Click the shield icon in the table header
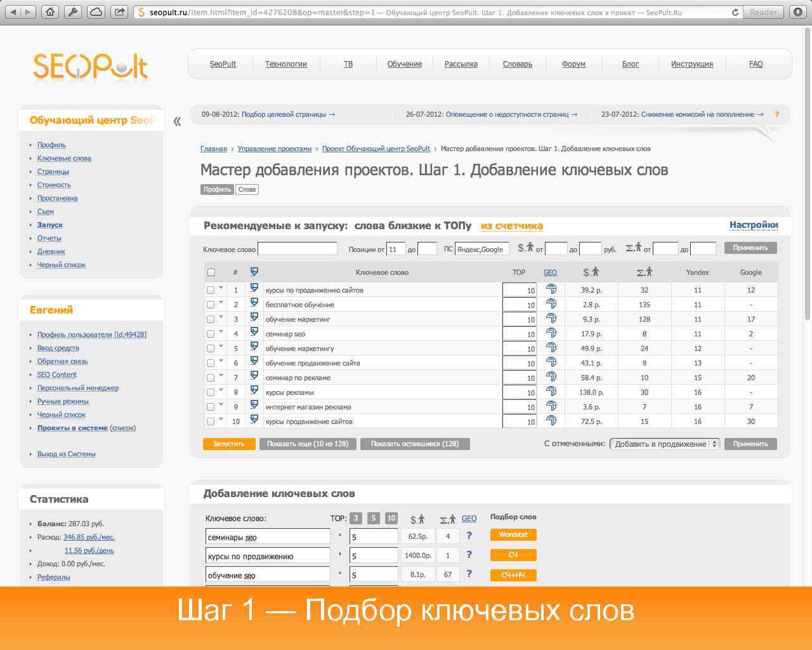Viewport: 812px width, 650px height. click(x=254, y=272)
